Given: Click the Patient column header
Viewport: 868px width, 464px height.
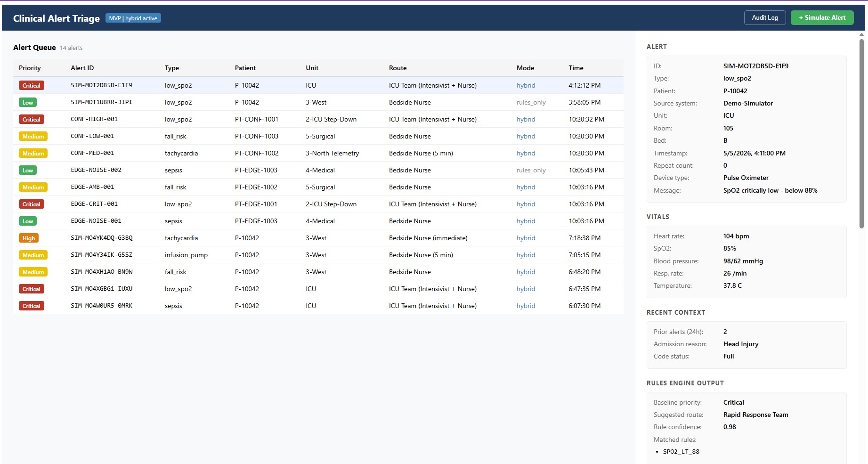Looking at the screenshot, I should (x=245, y=68).
